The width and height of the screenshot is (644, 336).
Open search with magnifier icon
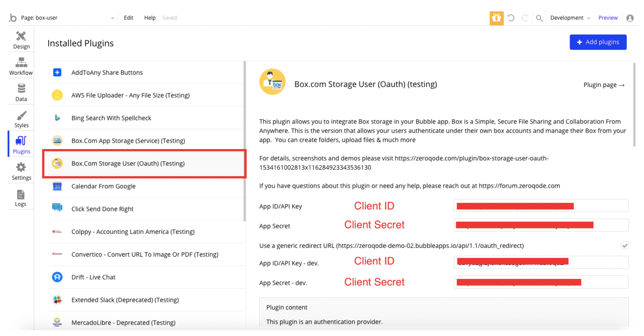pyautogui.click(x=539, y=18)
